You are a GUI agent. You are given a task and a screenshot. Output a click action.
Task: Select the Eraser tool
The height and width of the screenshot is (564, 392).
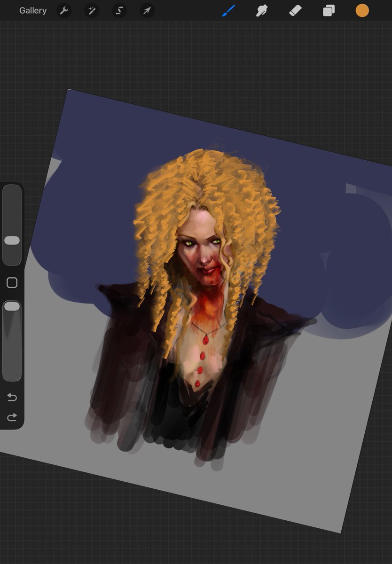tap(295, 10)
